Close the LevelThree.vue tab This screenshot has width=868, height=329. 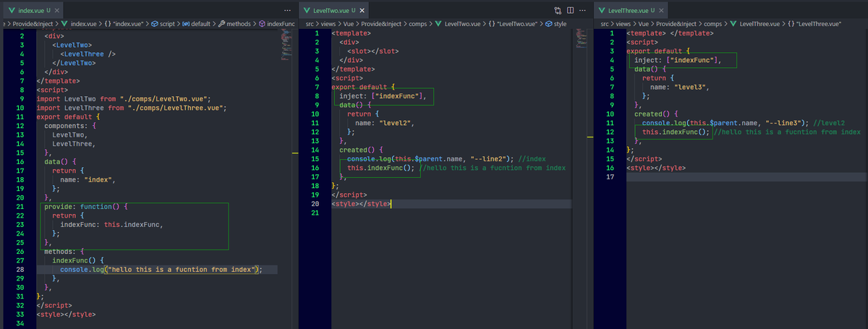coord(662,10)
